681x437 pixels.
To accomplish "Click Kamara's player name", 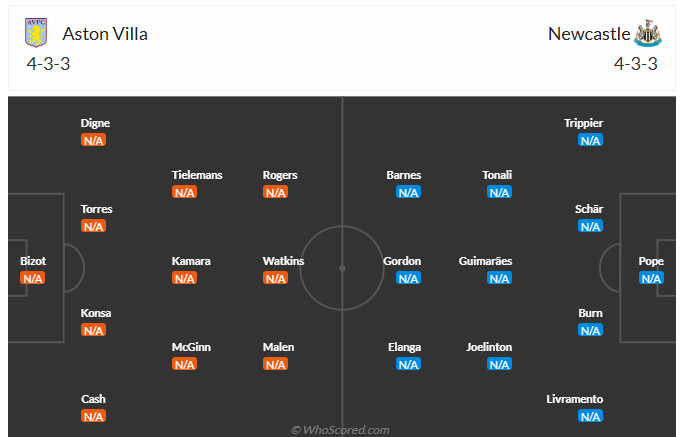I will (x=191, y=261).
